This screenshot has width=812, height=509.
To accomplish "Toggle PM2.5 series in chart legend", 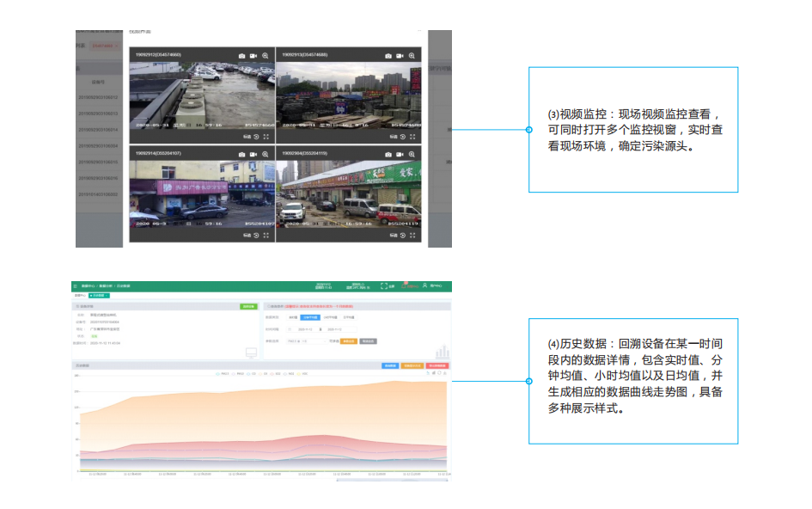I will 223,373.
